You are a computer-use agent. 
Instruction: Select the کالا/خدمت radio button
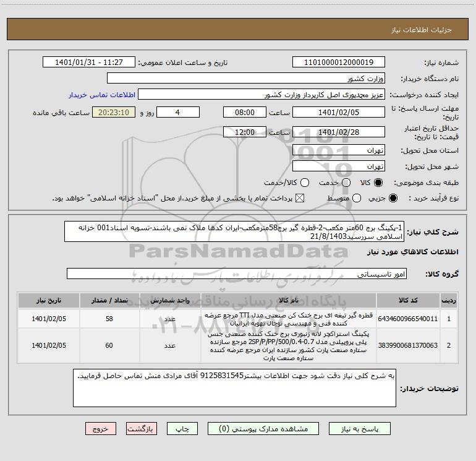[x=305, y=183]
